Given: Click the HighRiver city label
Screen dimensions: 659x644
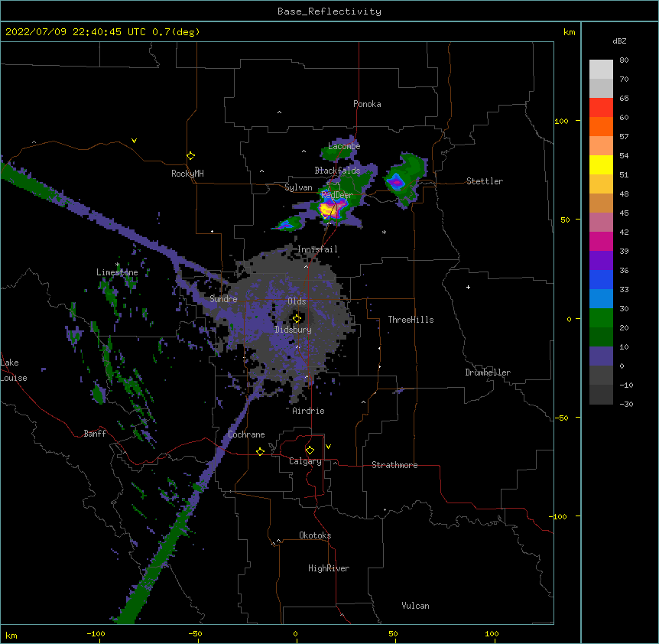Looking at the screenshot, I should pos(329,568).
